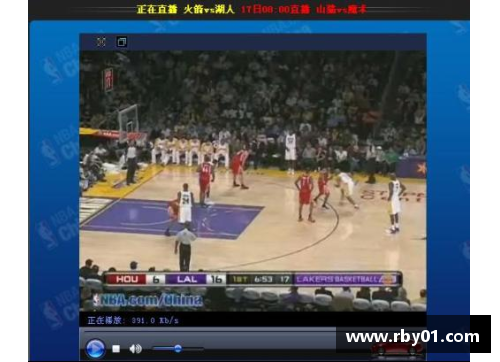Click the NBA.com/China logo text on the video
The height and width of the screenshot is (362, 500).
(x=148, y=300)
